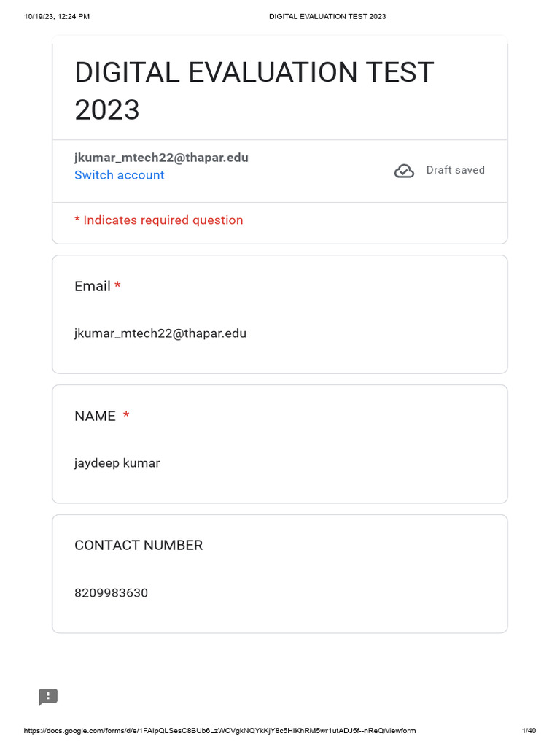This screenshot has height=747, width=560.
Task: Click the 1/40 page number indicator
Action: [x=529, y=731]
